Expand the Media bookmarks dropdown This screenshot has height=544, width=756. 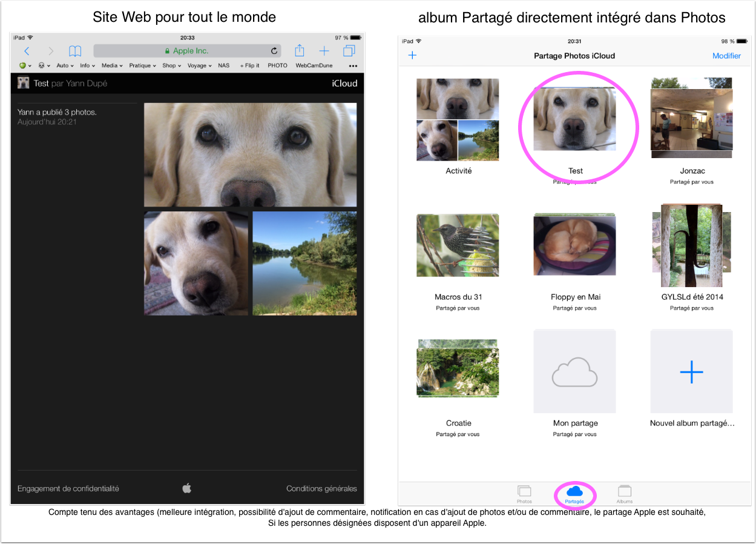click(x=112, y=65)
